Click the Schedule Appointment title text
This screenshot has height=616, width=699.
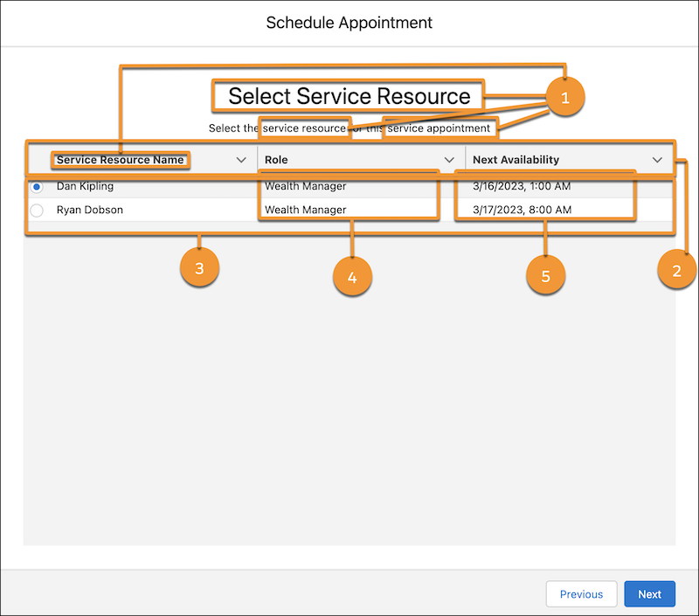[x=349, y=23]
